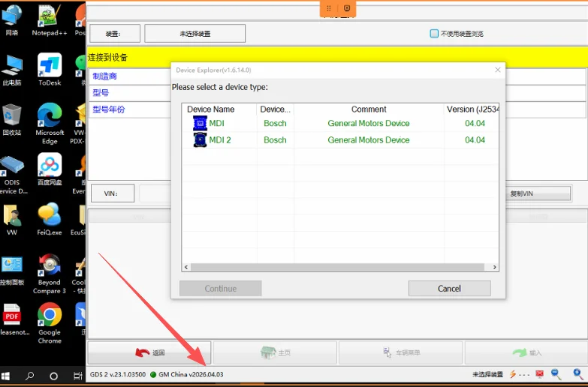Close the Device Explorer dialog
The image size is (588, 387).
pyautogui.click(x=498, y=70)
